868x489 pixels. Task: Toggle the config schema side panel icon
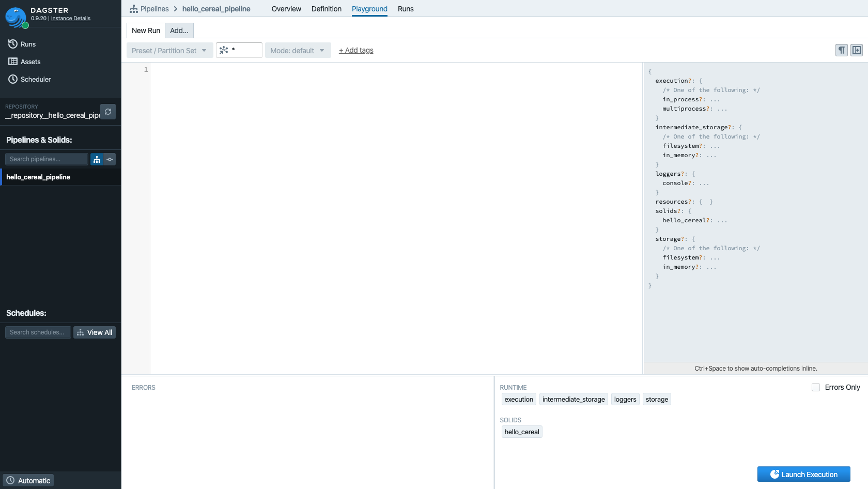click(x=857, y=50)
